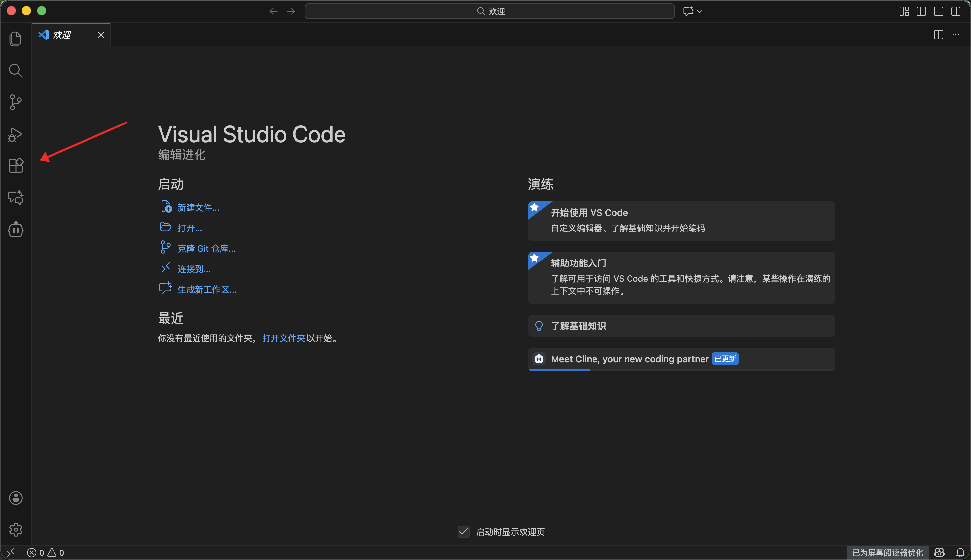This screenshot has height=560, width=971.
Task: Click the 欢迎 command center search box
Action: tap(489, 11)
